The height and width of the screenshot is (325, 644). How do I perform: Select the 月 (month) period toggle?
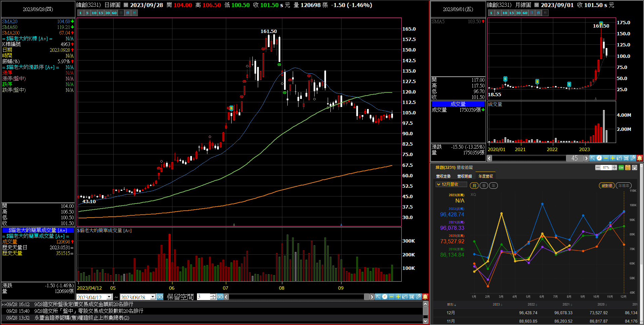pos(474,186)
